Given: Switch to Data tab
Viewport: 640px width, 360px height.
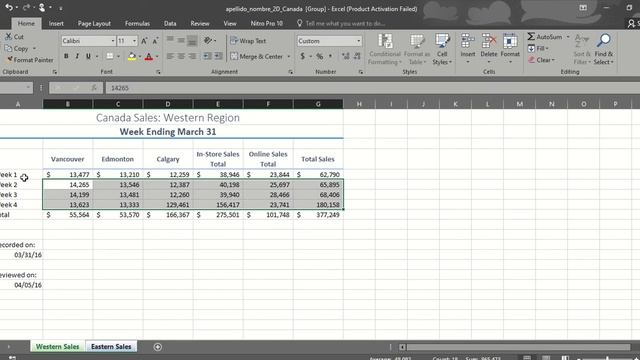Looking at the screenshot, I should 170,24.
